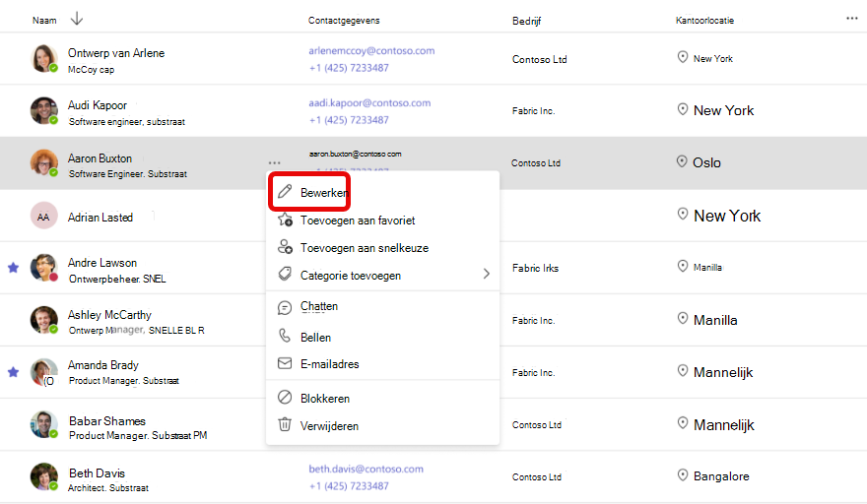
Task: Open Andre Lawson profile photo
Action: 43,268
